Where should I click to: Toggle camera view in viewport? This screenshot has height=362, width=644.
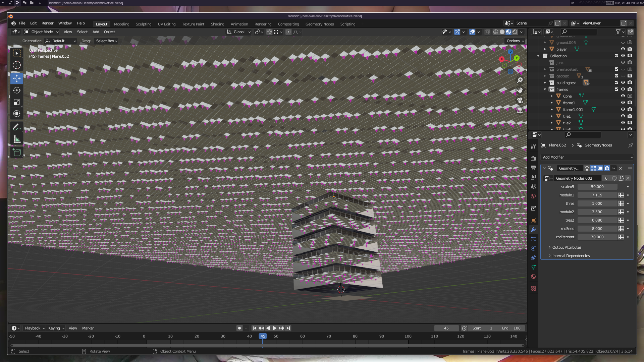pyautogui.click(x=520, y=100)
